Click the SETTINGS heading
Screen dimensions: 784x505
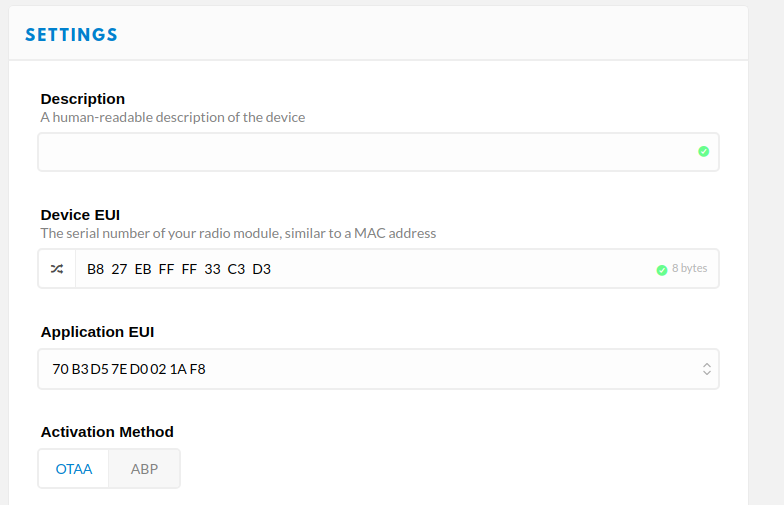pos(71,35)
